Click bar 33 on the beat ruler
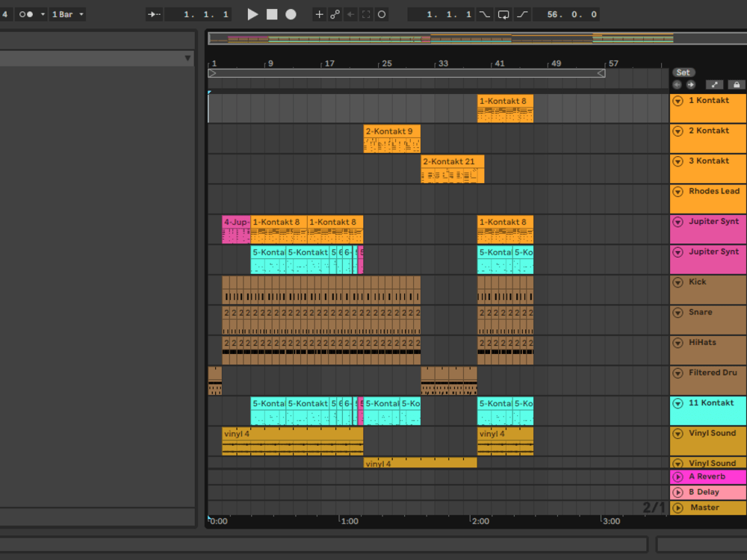Image resolution: width=747 pixels, height=560 pixels. click(443, 63)
